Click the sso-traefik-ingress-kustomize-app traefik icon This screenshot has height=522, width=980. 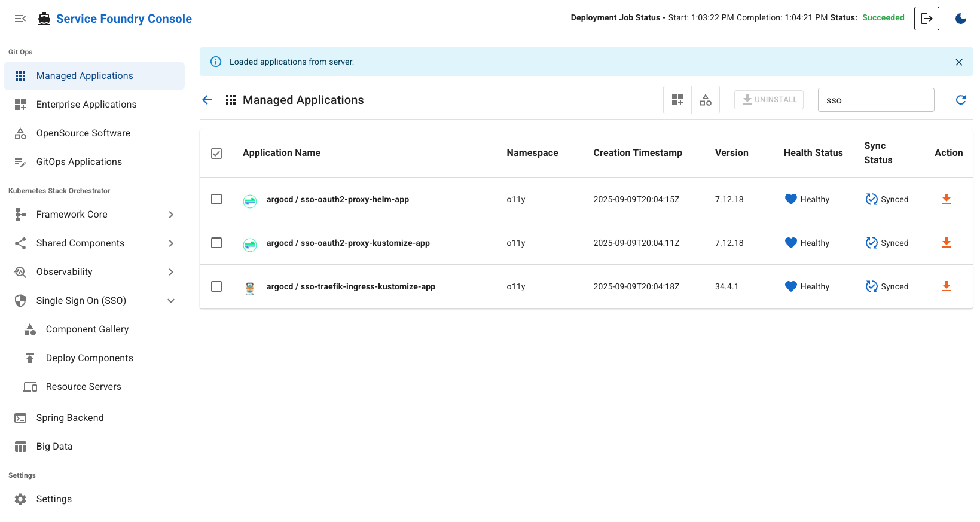click(250, 289)
